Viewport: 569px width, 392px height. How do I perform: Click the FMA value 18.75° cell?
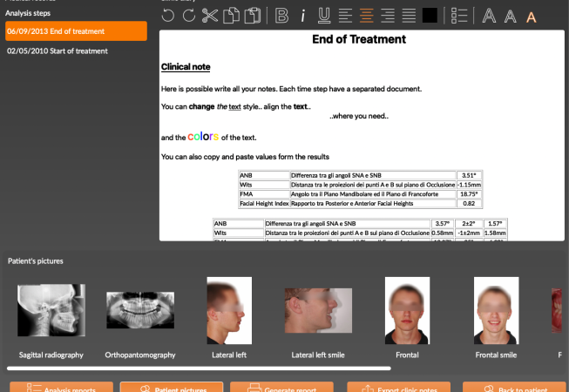coord(469,194)
